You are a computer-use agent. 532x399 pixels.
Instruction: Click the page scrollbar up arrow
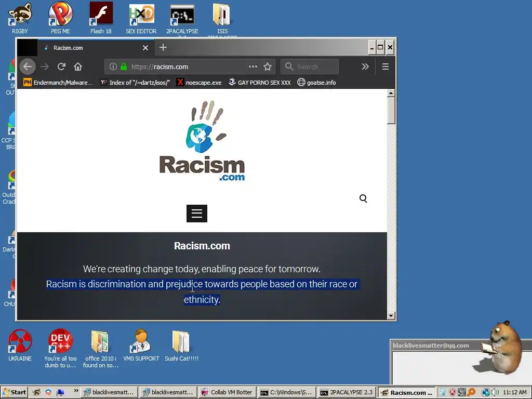[391, 93]
